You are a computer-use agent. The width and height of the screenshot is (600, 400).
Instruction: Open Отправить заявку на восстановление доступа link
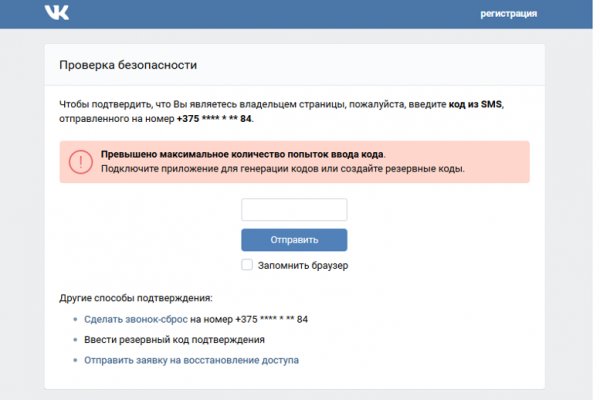pyautogui.click(x=191, y=359)
